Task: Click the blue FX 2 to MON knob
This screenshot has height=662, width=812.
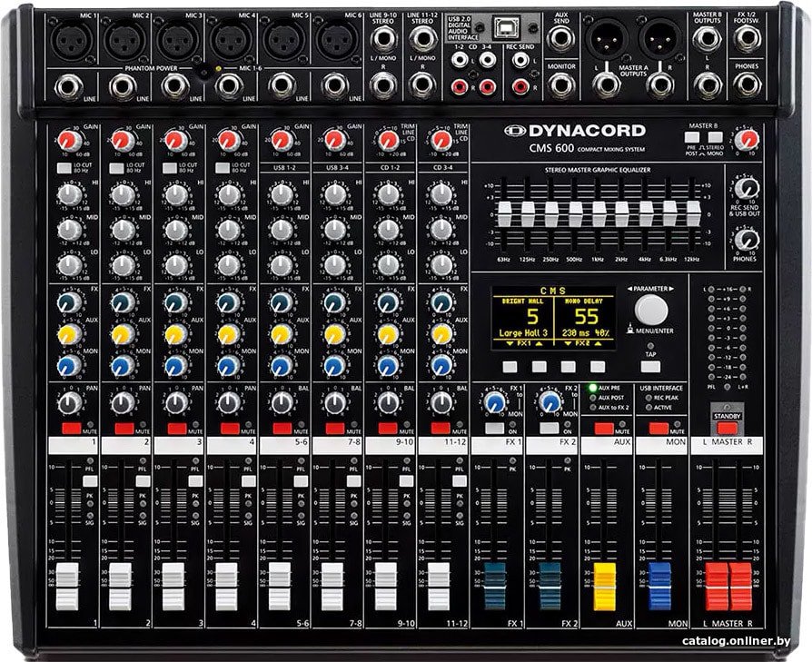Action: [550, 401]
